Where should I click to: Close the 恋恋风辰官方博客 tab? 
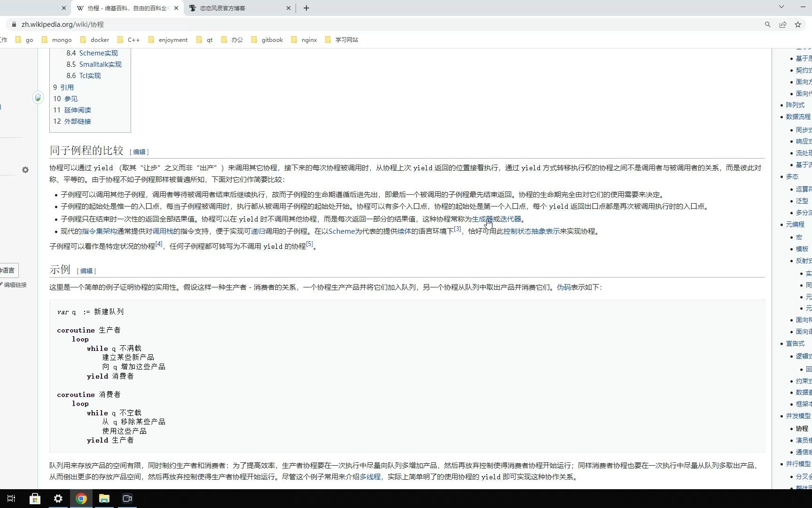pos(289,8)
